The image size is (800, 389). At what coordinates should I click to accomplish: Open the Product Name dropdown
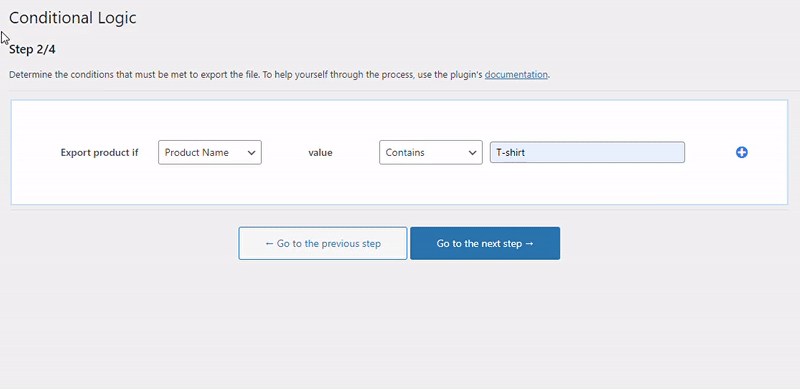click(x=210, y=153)
